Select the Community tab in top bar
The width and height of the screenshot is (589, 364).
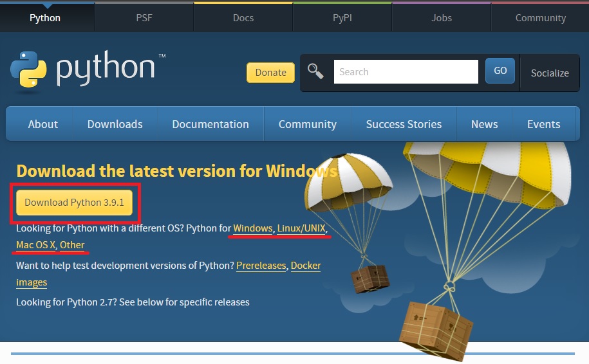(540, 17)
